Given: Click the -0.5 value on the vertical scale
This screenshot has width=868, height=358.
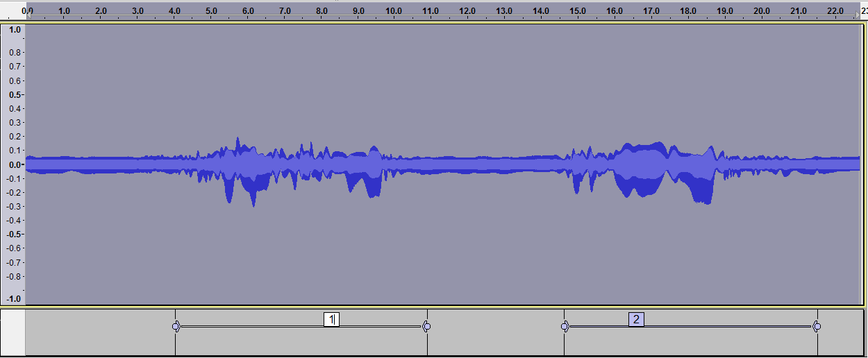Looking at the screenshot, I should tap(14, 234).
